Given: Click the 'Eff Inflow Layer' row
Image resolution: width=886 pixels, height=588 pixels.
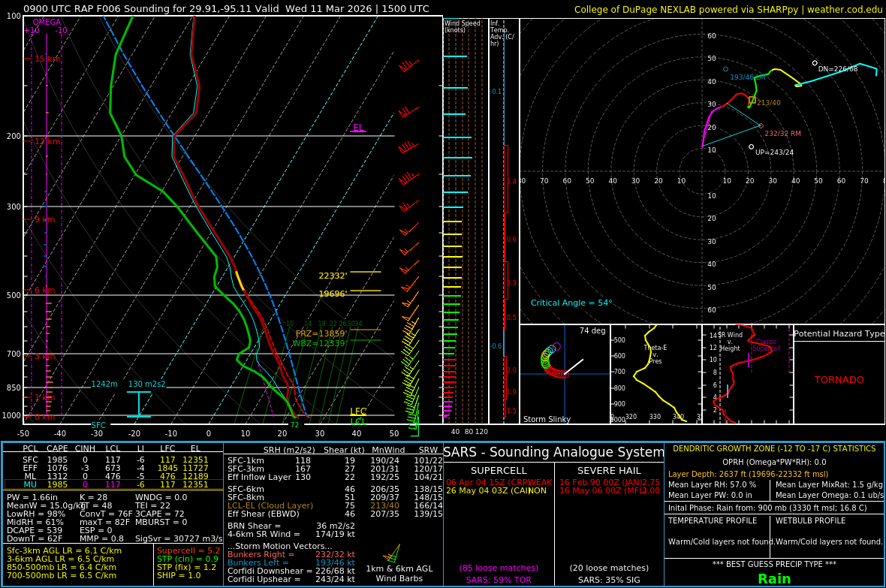Looking at the screenshot, I should [x=335, y=477].
